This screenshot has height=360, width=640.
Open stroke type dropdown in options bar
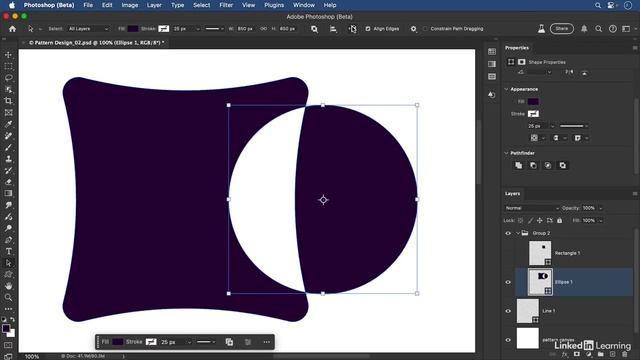pyautogui.click(x=214, y=29)
